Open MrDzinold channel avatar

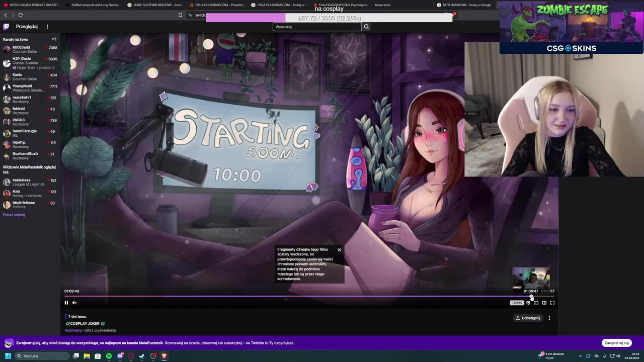[7, 49]
